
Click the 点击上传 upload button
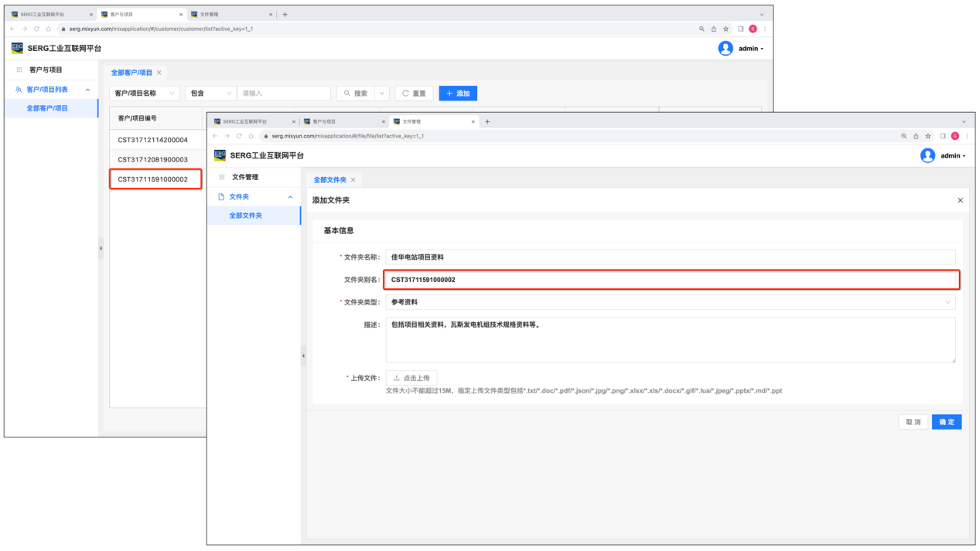click(x=411, y=378)
